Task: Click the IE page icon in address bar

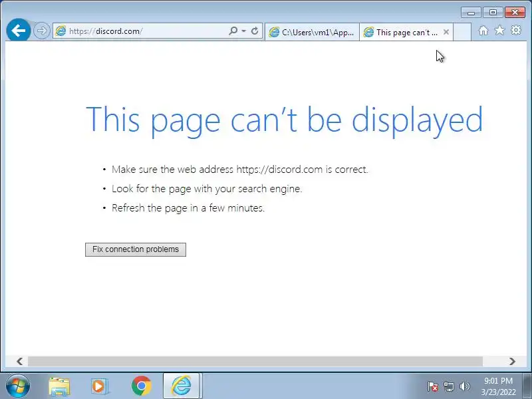Action: click(x=61, y=31)
